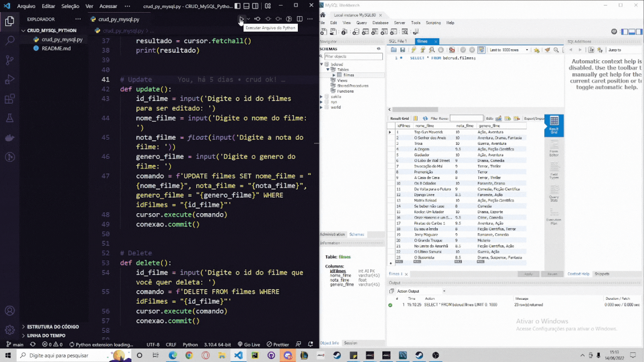Open the Field Types result view
The image size is (644, 362).
pos(554,170)
